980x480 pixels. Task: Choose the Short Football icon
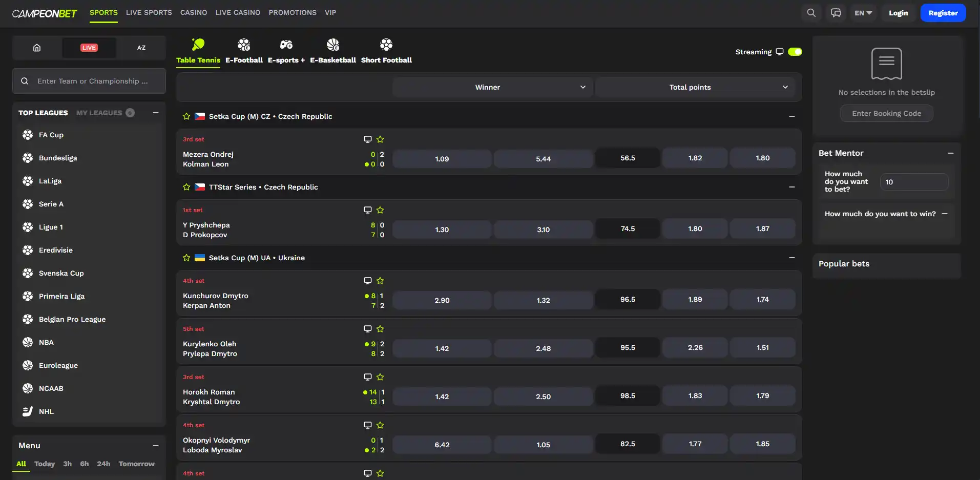(x=386, y=45)
